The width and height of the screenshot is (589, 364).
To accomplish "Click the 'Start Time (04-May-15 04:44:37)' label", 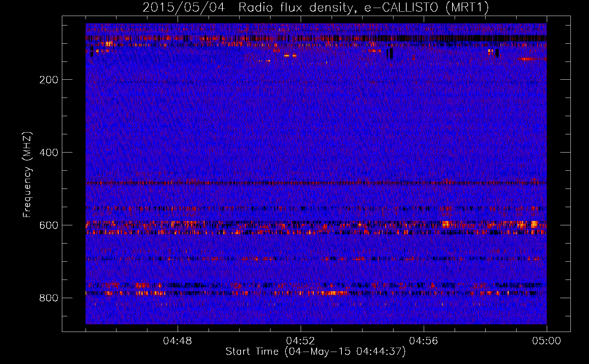I will 316,352.
